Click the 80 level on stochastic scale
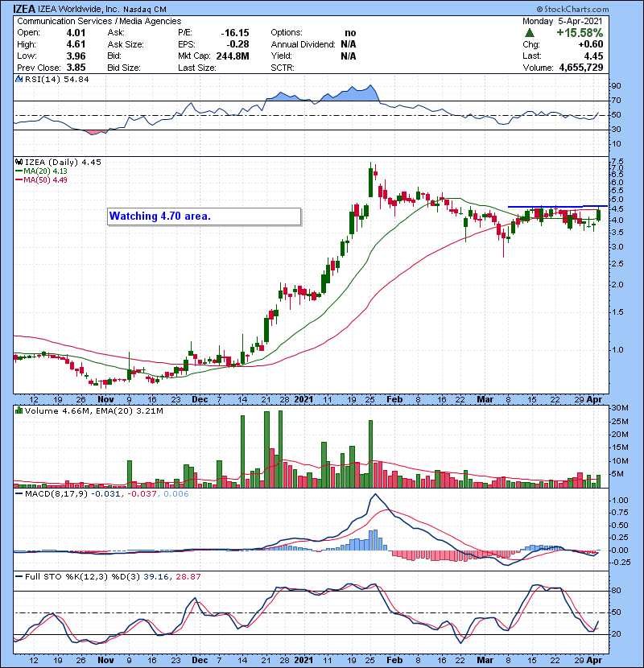 point(617,591)
